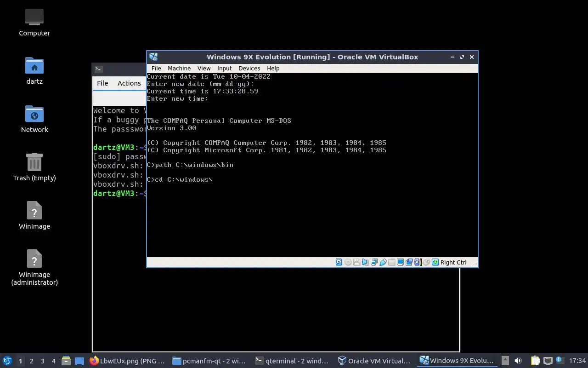Click the Right Ctrl host key label
This screenshot has width=588, height=368.
click(x=453, y=262)
